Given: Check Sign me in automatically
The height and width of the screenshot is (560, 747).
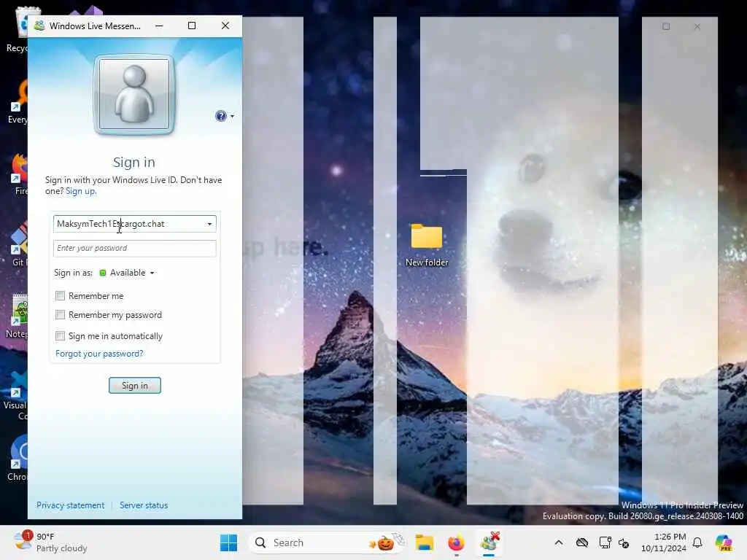Looking at the screenshot, I should tap(60, 335).
